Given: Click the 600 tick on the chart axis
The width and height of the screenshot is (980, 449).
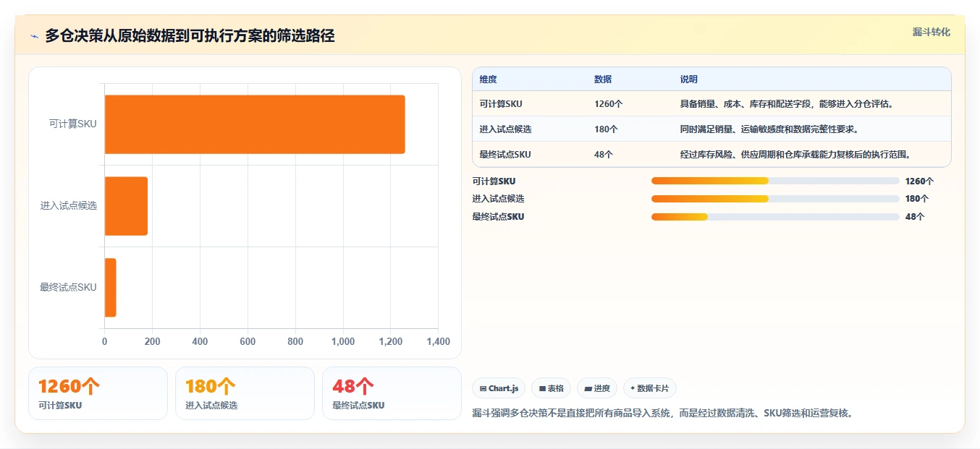Looking at the screenshot, I should coord(248,342).
